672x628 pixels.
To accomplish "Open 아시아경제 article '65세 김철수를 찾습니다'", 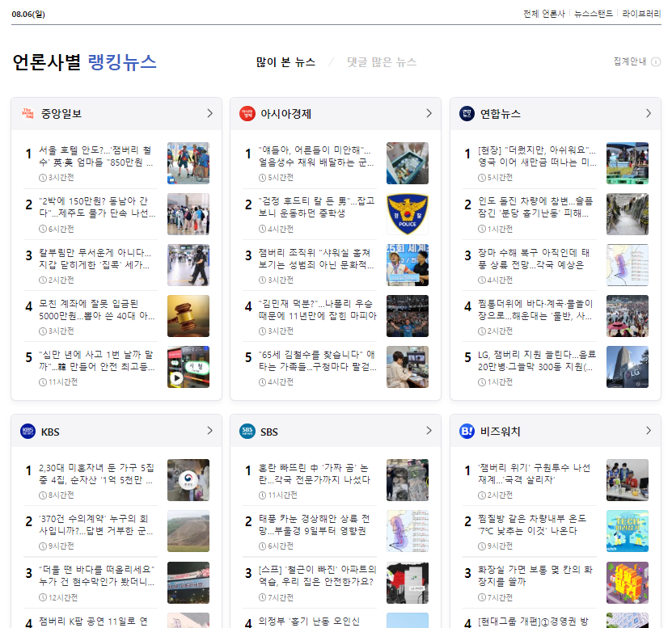I will click(x=318, y=360).
